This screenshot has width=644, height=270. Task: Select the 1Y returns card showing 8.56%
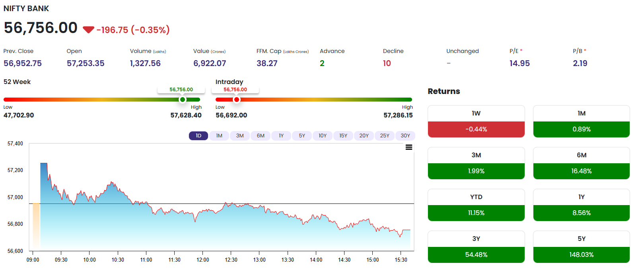(582, 205)
